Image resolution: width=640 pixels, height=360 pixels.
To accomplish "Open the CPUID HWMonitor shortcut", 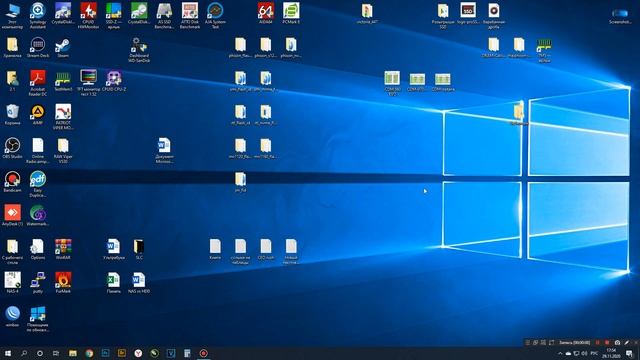I will point(88,16).
